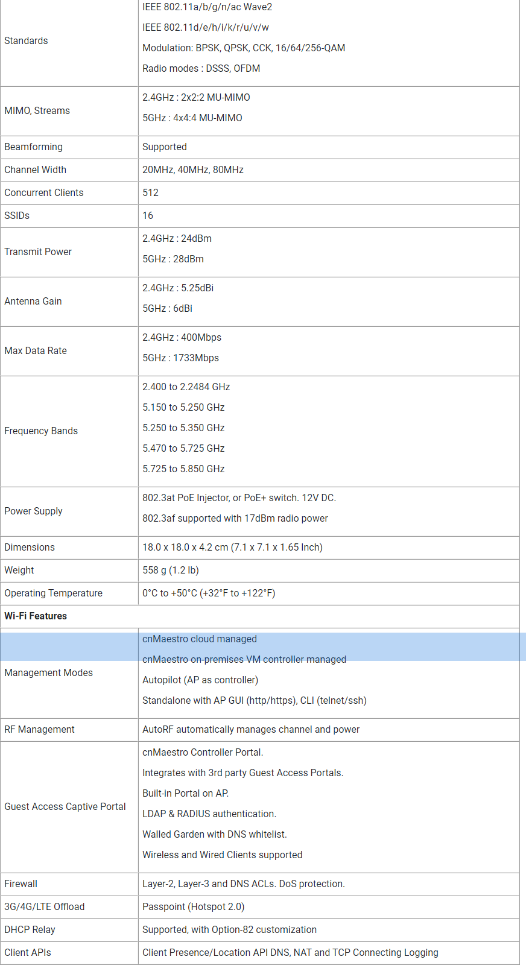Screen dimensions: 526x980
Task: Click 'Walled Garden with DNS whitelist.' line
Action: [214, 835]
